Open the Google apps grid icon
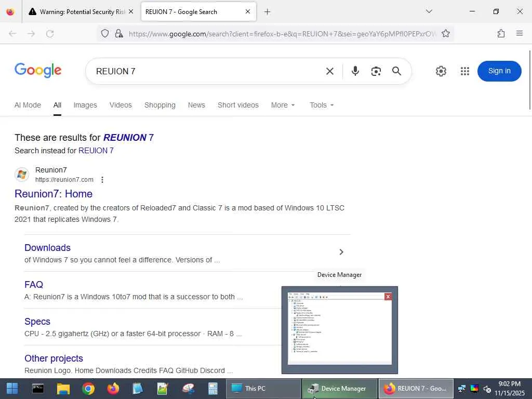This screenshot has height=399, width=532. (465, 71)
